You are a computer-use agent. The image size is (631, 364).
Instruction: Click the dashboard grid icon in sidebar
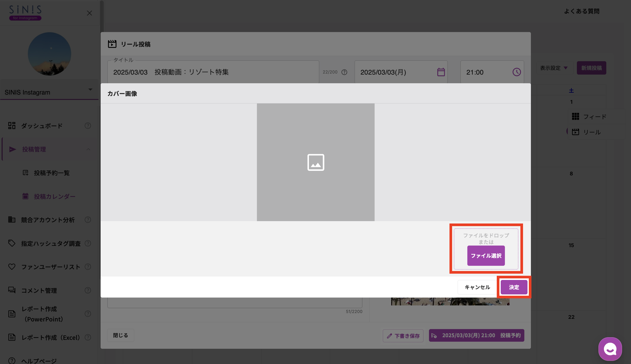click(x=12, y=126)
